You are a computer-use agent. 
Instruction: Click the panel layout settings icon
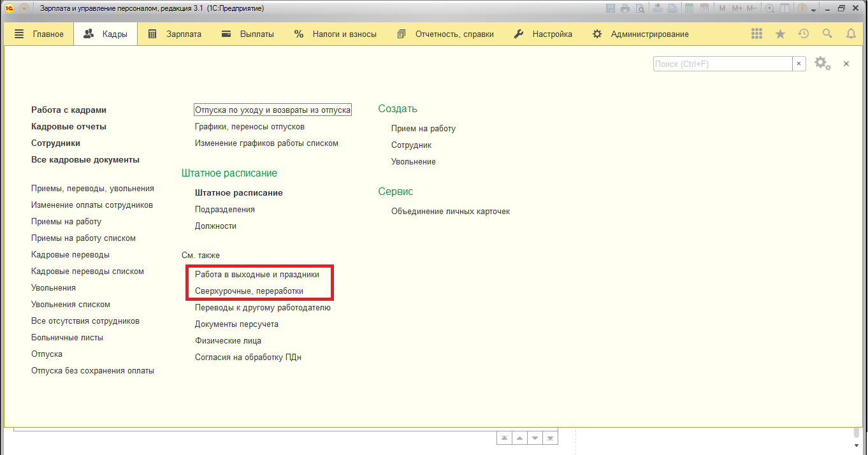pos(785,8)
